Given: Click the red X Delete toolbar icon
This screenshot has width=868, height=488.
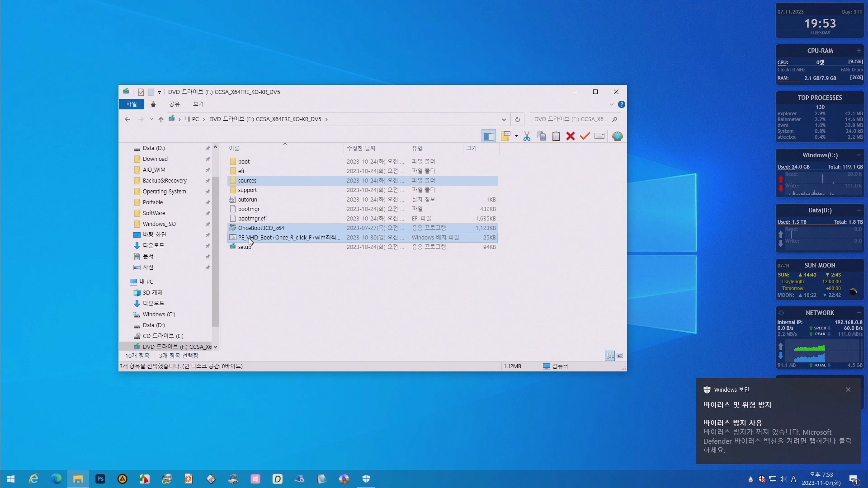Looking at the screenshot, I should (571, 136).
